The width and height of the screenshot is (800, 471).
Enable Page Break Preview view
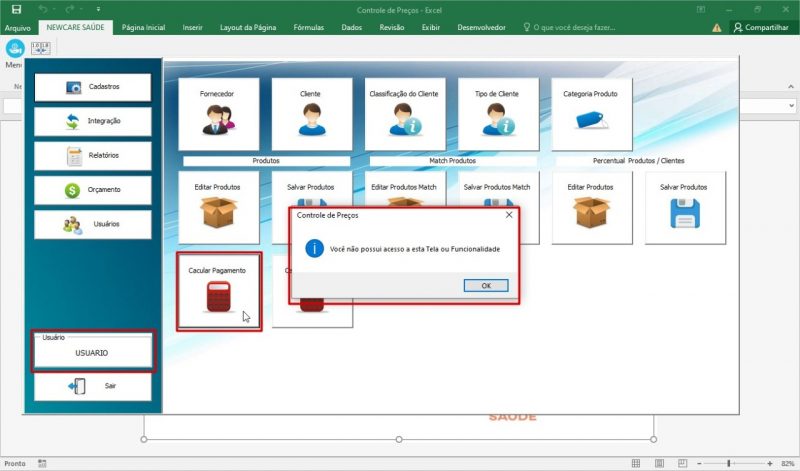(685, 463)
